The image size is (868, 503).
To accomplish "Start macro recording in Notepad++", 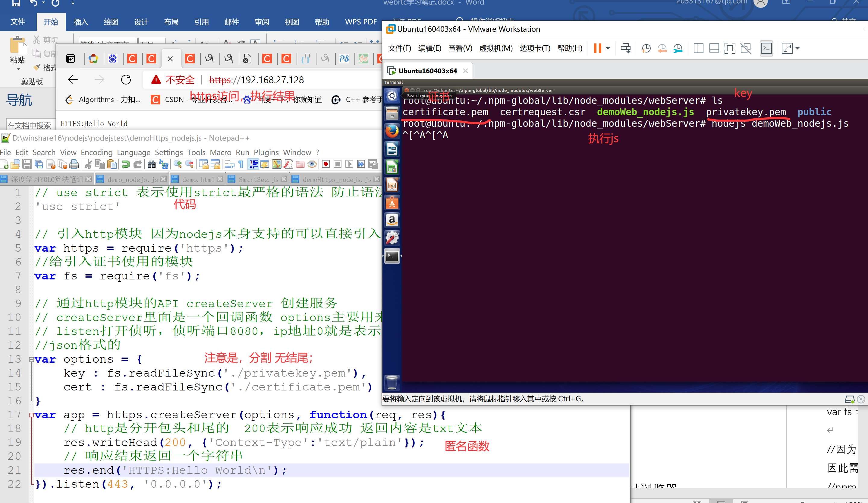I will coord(325,164).
